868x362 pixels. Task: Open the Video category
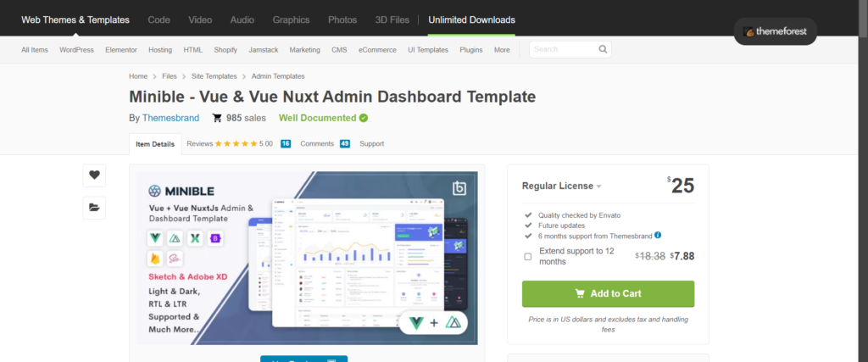point(200,20)
